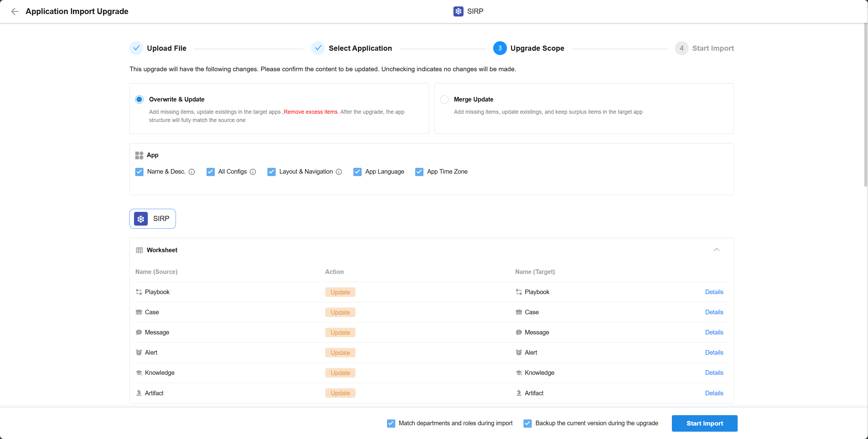Open Details for the Knowledge worksheet
The height and width of the screenshot is (439, 868).
(x=714, y=373)
